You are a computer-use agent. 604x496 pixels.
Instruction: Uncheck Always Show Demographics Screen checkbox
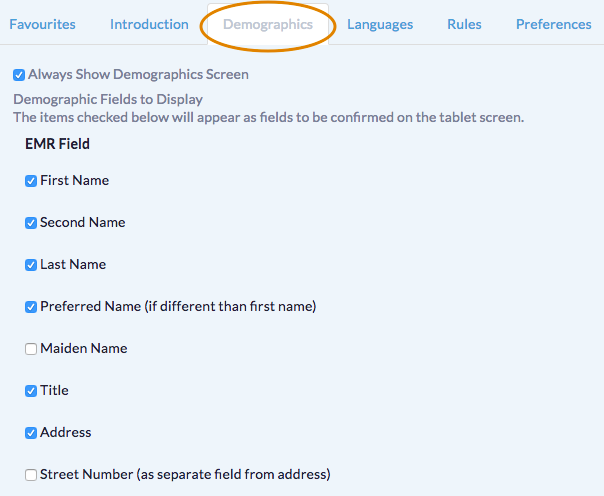point(19,75)
